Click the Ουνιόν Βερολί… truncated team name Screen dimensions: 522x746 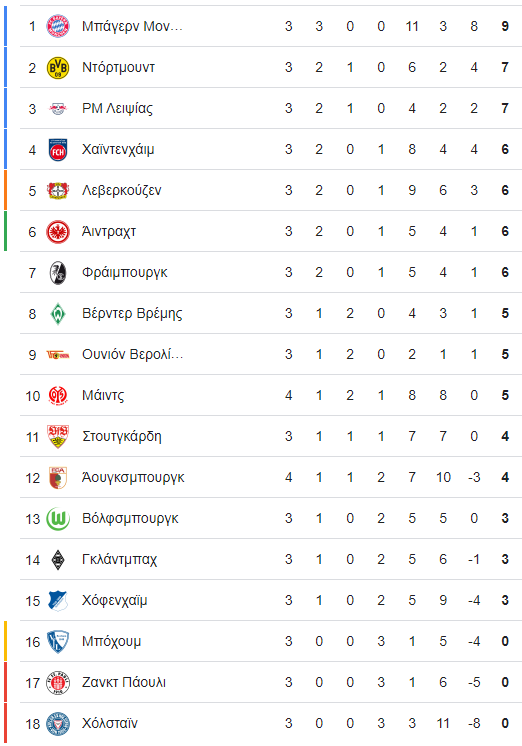click(132, 354)
